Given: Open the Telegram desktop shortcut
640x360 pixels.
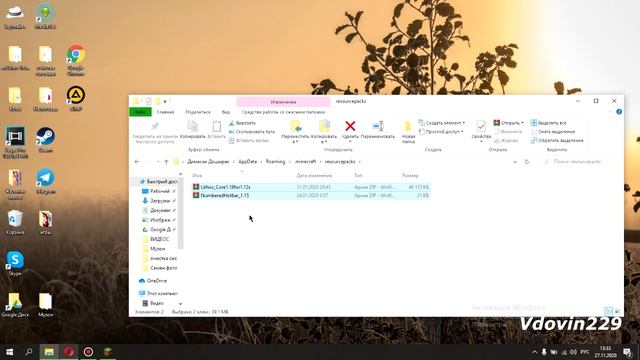Looking at the screenshot, I should (45, 182).
